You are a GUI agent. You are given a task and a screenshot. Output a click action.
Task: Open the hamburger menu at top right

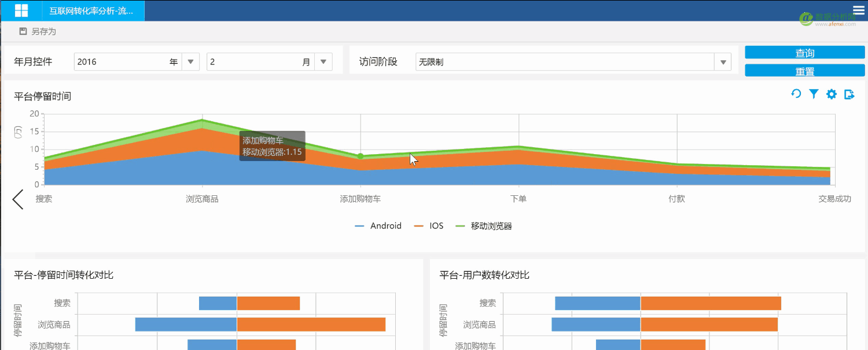[x=859, y=9]
